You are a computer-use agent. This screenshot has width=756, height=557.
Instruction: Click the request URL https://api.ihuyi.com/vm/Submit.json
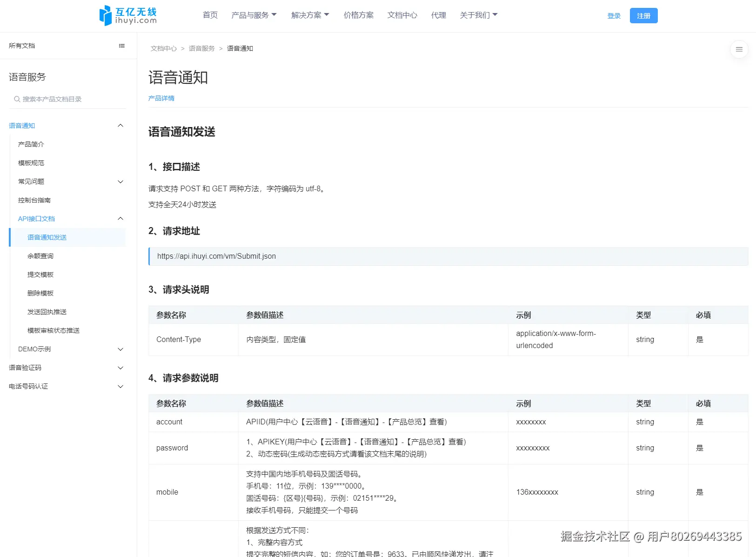pos(216,256)
